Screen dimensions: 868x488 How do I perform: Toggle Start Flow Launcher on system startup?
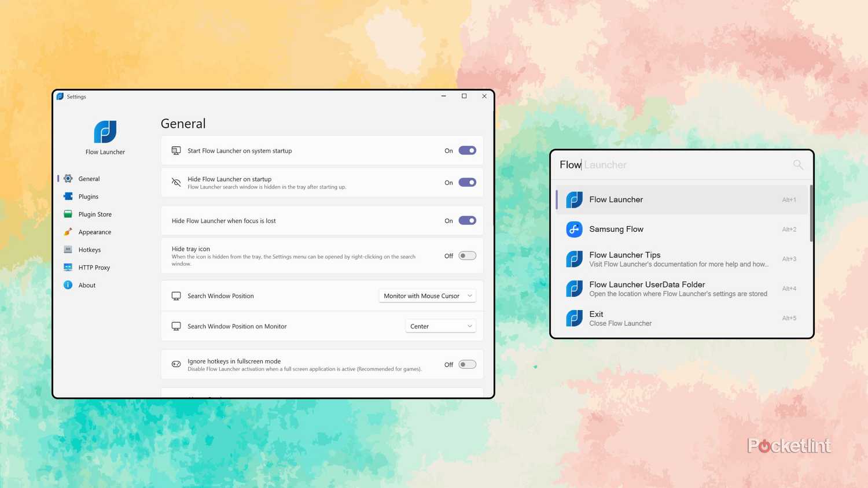pos(467,150)
